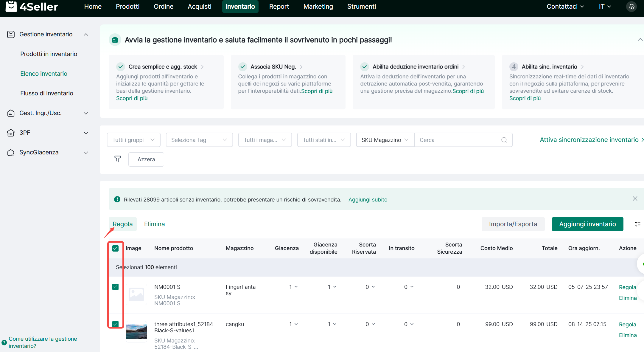
Task: Close the no-inventory warning banner
Action: click(635, 199)
